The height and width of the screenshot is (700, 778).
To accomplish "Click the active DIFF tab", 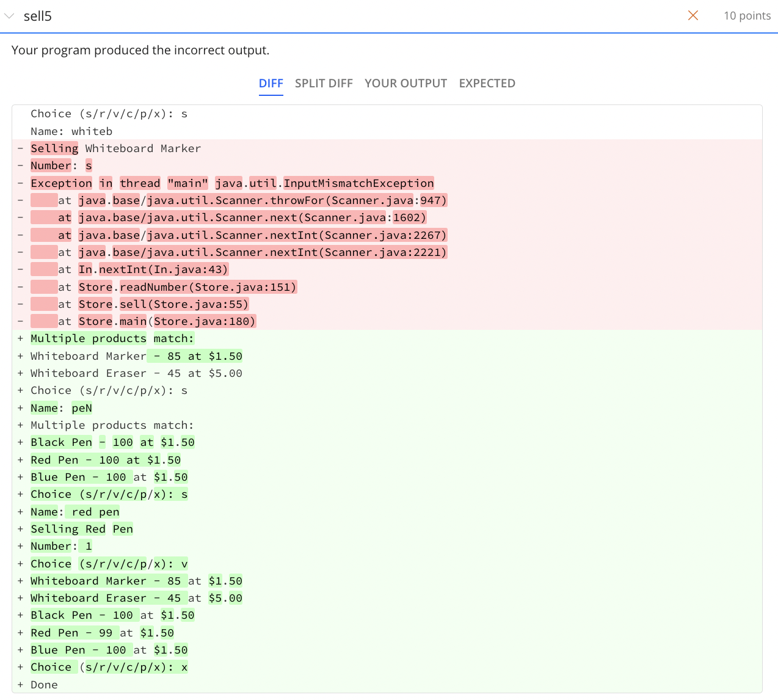I will 271,83.
